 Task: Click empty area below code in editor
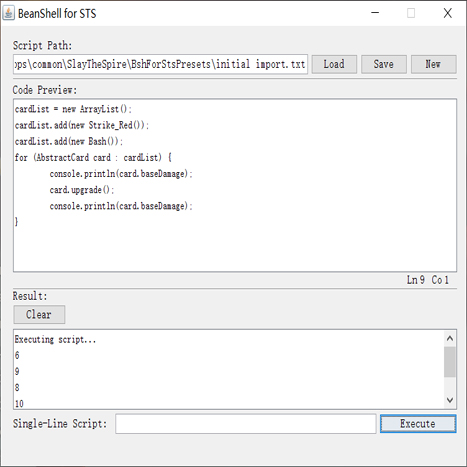click(235, 249)
